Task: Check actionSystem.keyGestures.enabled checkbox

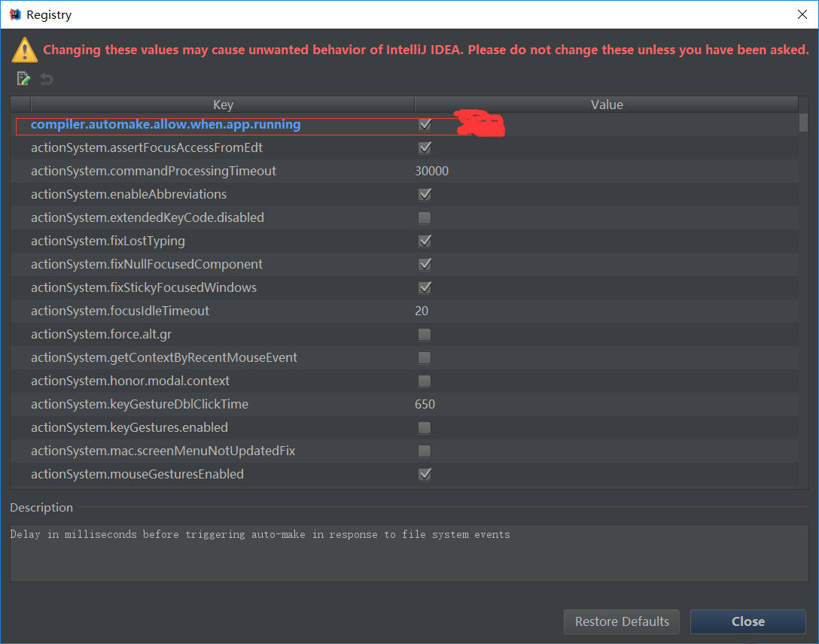Action: 425,428
